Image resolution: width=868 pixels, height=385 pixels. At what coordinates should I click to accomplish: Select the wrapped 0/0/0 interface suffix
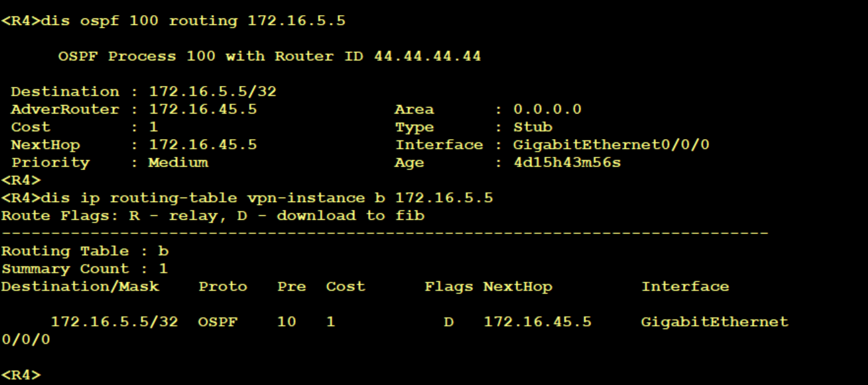[26, 340]
